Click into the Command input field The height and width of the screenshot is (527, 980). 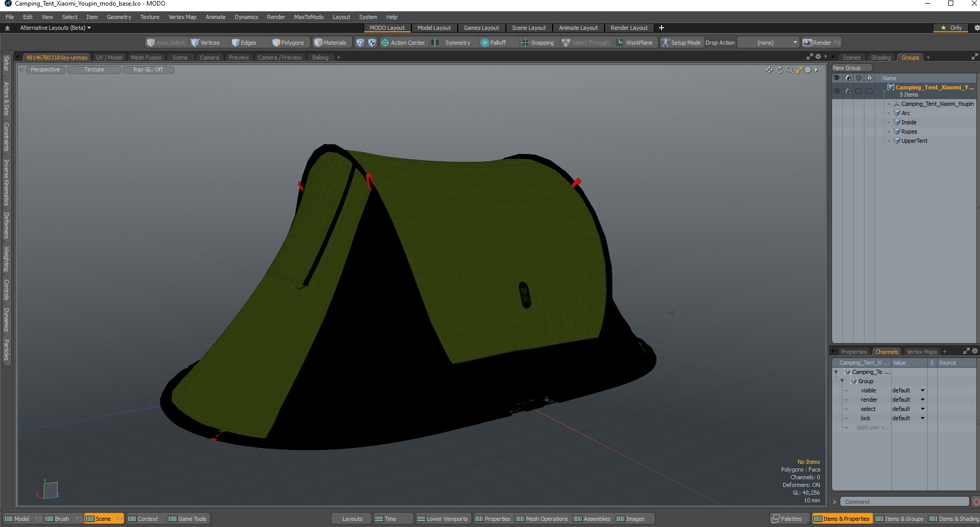[905, 502]
